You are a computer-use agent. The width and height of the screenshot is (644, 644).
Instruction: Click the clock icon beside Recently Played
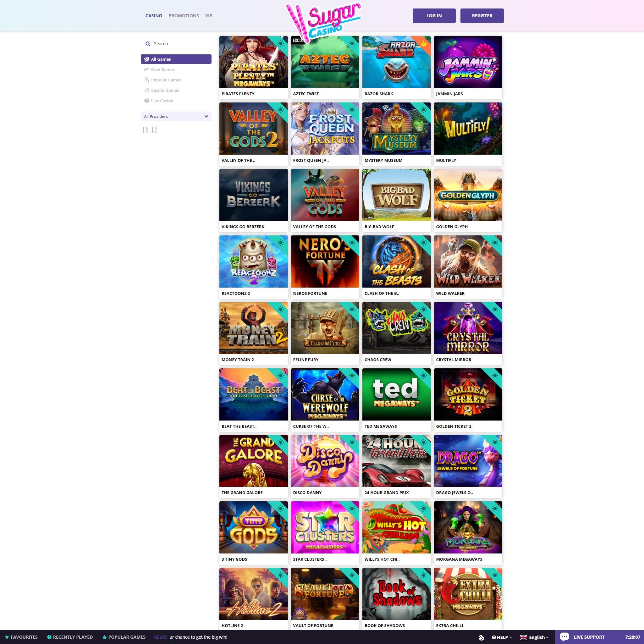49,637
